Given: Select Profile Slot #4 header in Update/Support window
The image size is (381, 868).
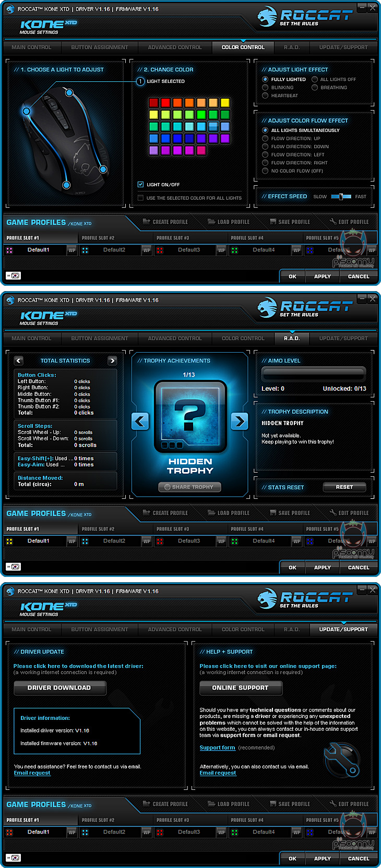Looking at the screenshot, I should (265, 820).
